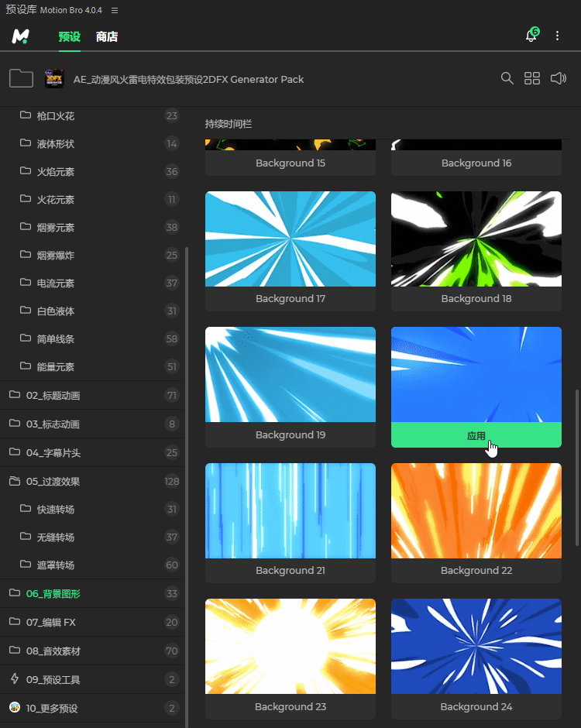Open the three-dot more options menu
This screenshot has width=581, height=728.
(x=557, y=36)
